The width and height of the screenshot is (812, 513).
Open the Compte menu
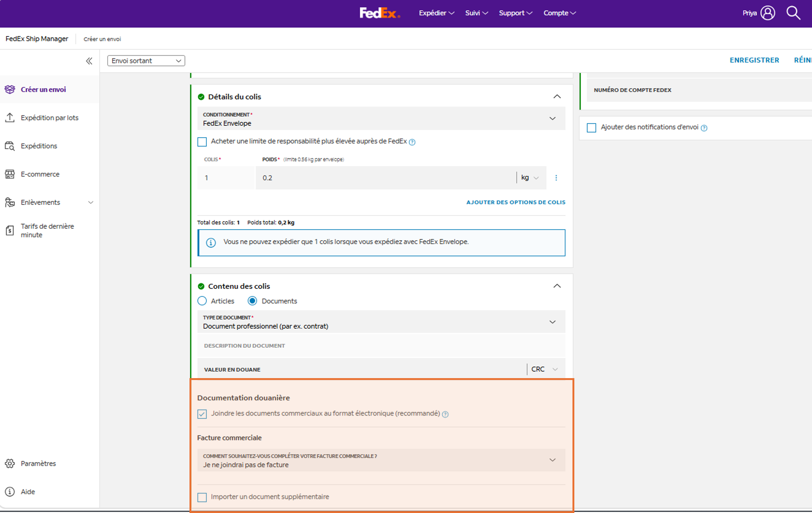click(x=560, y=13)
